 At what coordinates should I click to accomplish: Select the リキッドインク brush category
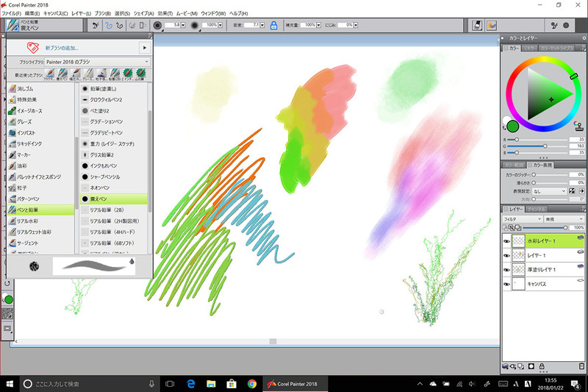[x=40, y=143]
